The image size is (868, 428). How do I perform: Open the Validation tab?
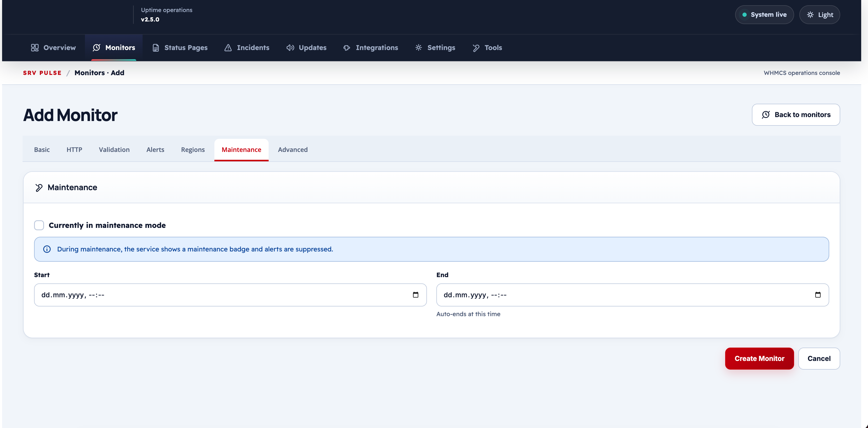[x=114, y=150]
